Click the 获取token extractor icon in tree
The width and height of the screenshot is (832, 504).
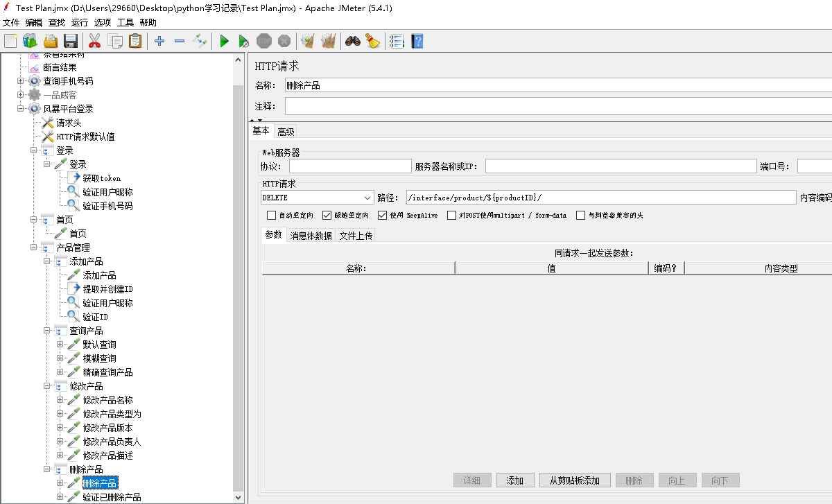tap(74, 178)
